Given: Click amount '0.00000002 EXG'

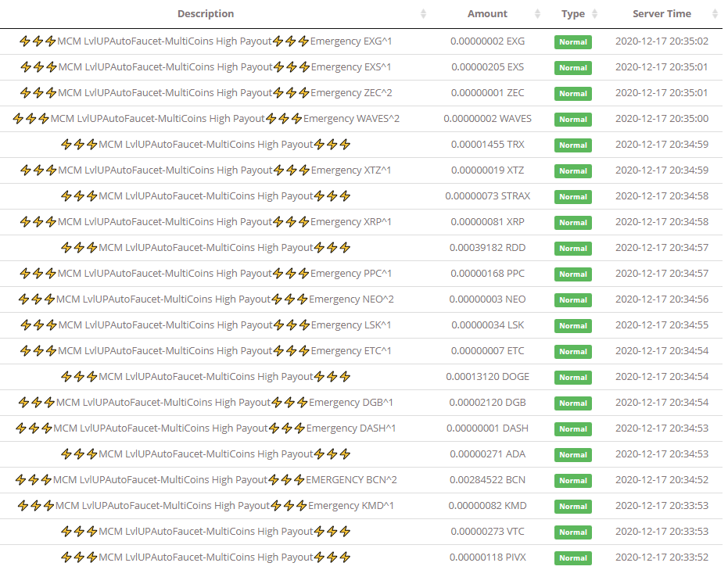Looking at the screenshot, I should tap(487, 41).
